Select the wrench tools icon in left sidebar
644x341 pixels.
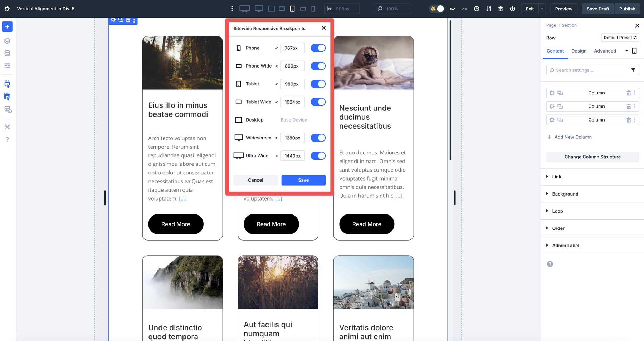click(7, 127)
